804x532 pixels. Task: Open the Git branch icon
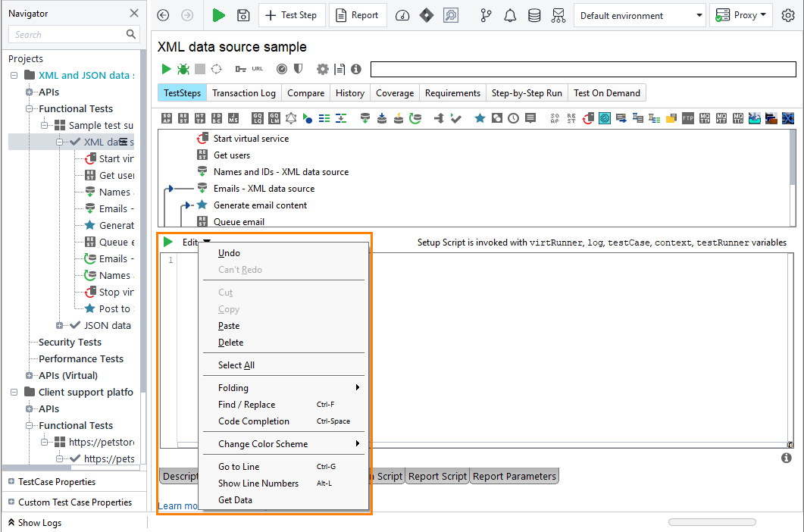(486, 15)
